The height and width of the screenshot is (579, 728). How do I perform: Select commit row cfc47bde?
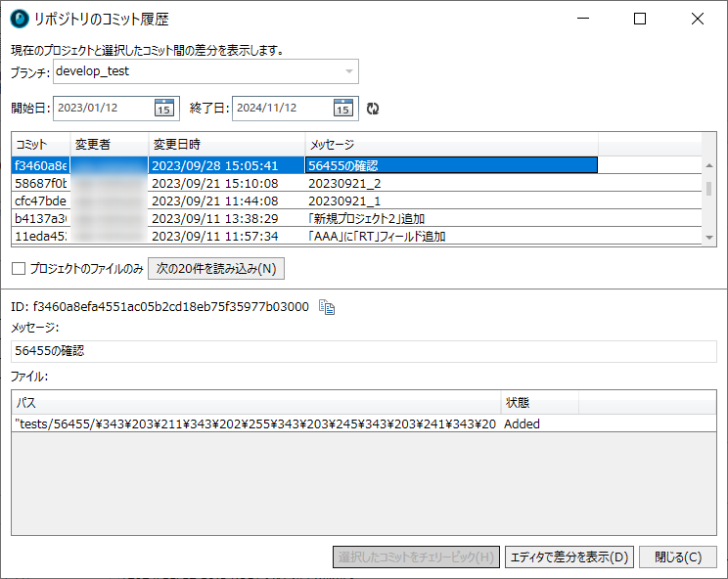coord(356,200)
